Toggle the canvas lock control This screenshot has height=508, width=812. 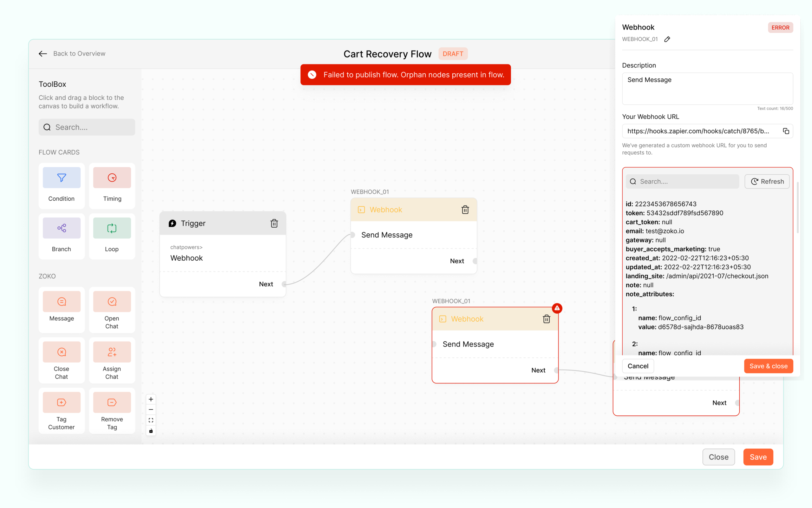151,431
